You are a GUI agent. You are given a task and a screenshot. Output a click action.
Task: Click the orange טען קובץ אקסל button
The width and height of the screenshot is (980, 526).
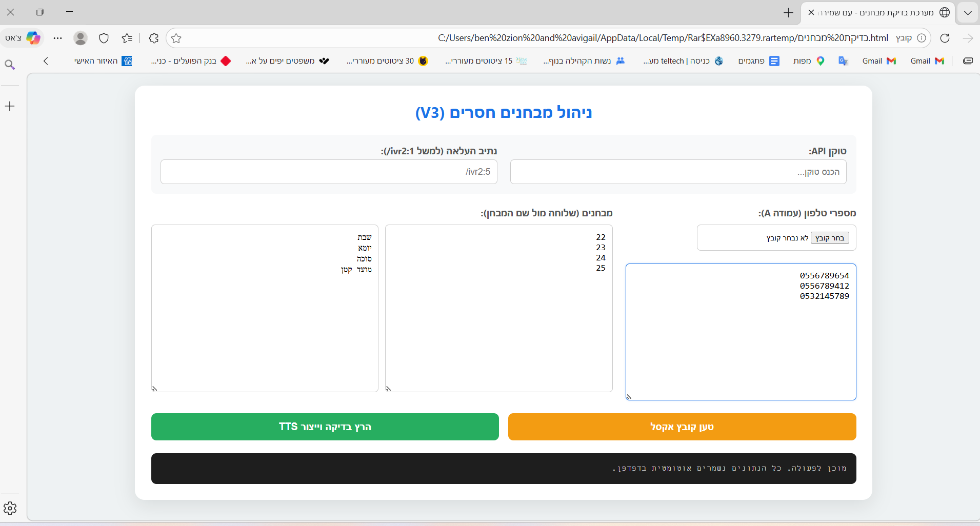[x=681, y=427]
